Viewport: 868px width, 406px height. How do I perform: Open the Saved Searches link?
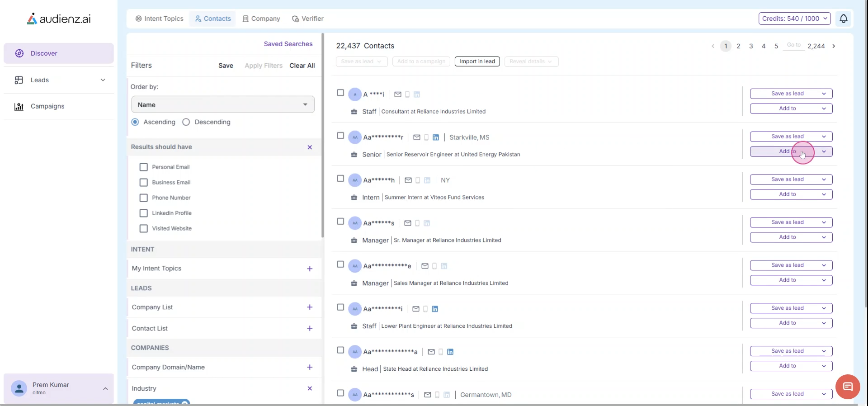(x=288, y=44)
